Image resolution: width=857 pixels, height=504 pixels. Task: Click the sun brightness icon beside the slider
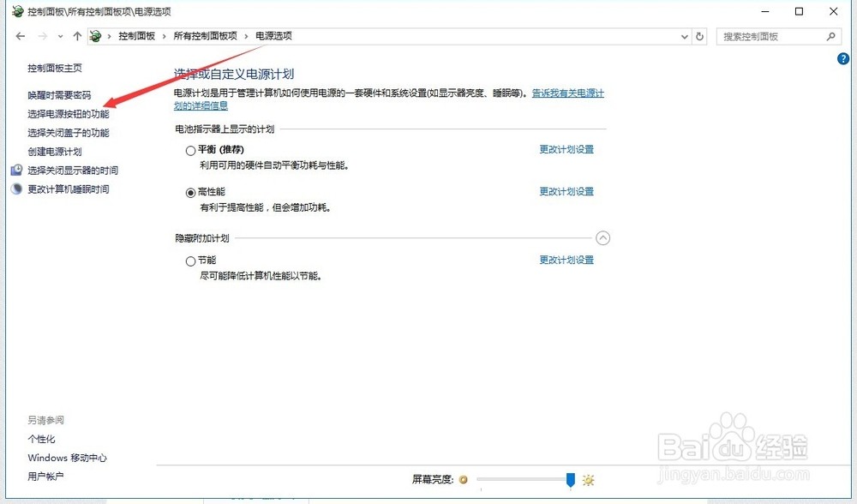[x=587, y=480]
